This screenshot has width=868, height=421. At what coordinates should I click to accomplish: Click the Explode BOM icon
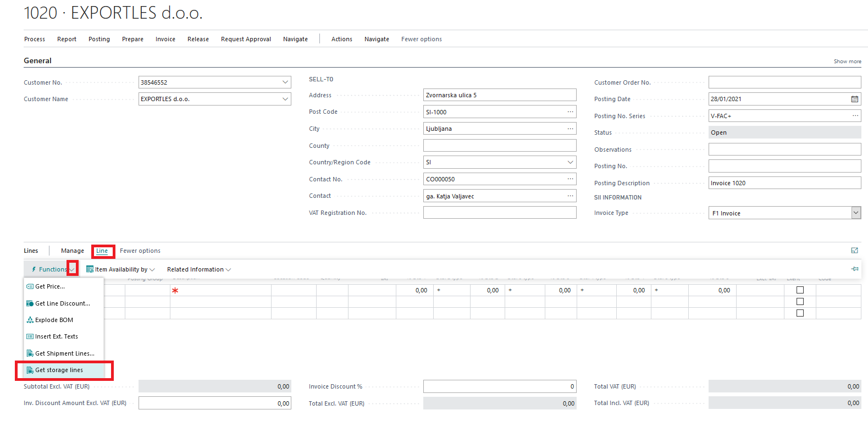click(30, 320)
